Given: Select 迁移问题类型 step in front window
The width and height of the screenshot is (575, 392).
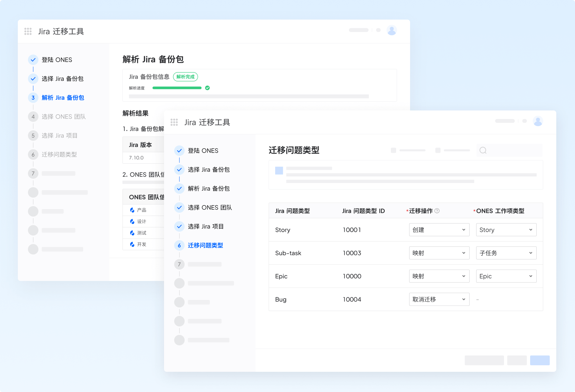Looking at the screenshot, I should click(205, 245).
